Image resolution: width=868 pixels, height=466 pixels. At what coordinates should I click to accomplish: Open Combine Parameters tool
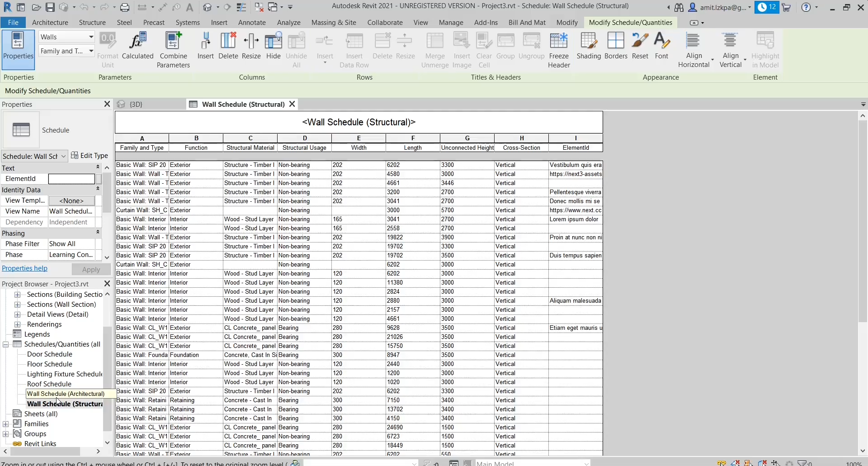(173, 50)
